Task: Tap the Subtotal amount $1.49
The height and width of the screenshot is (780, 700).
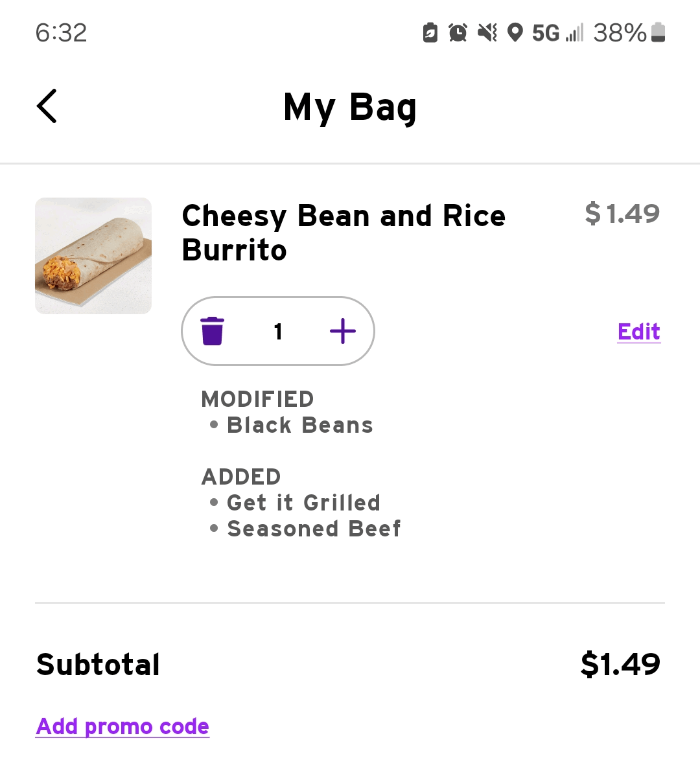Action: 620,664
